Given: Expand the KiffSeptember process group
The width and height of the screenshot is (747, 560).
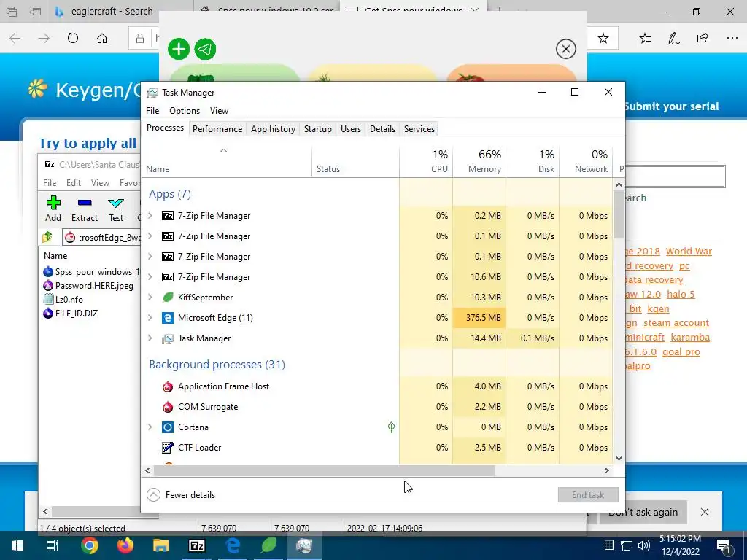Looking at the screenshot, I should tap(150, 297).
